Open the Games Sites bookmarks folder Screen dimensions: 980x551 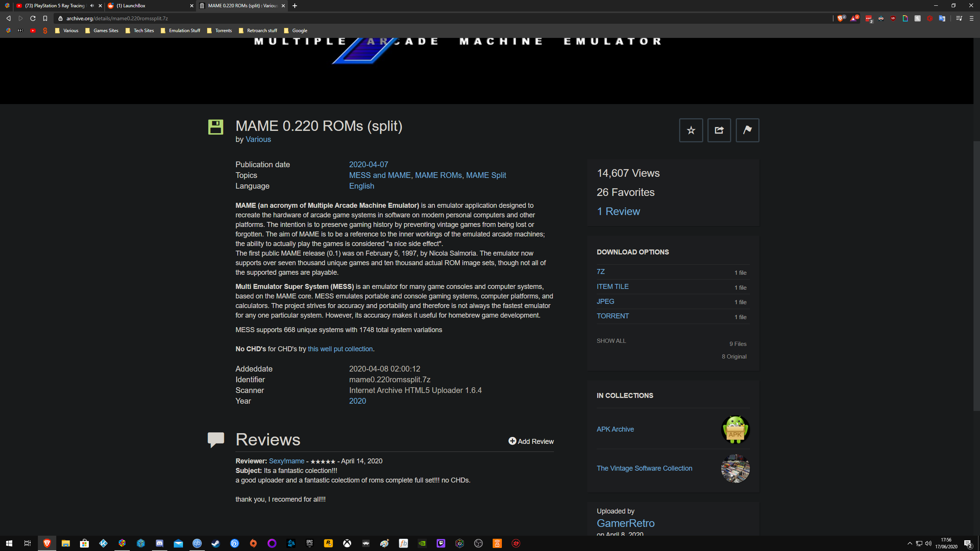[x=102, y=31]
